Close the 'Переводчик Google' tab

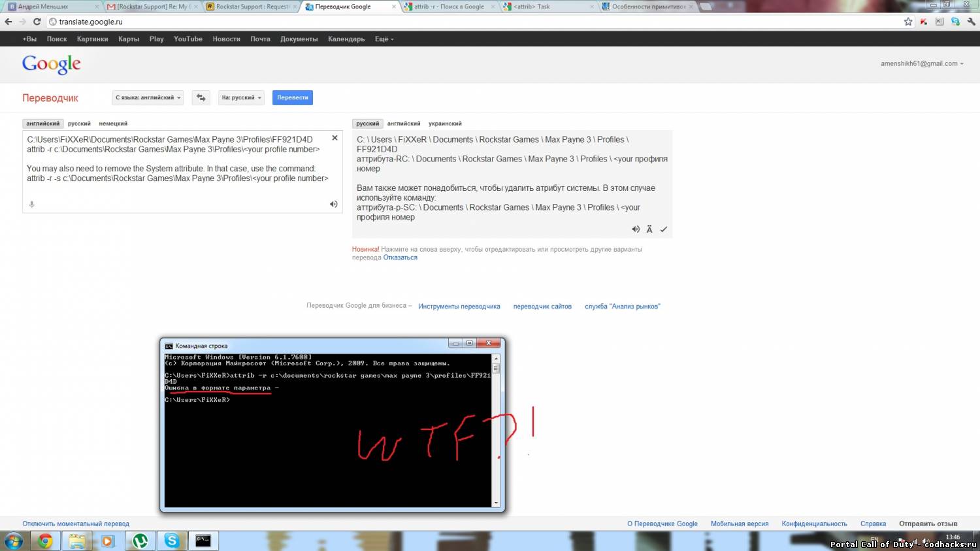(394, 7)
